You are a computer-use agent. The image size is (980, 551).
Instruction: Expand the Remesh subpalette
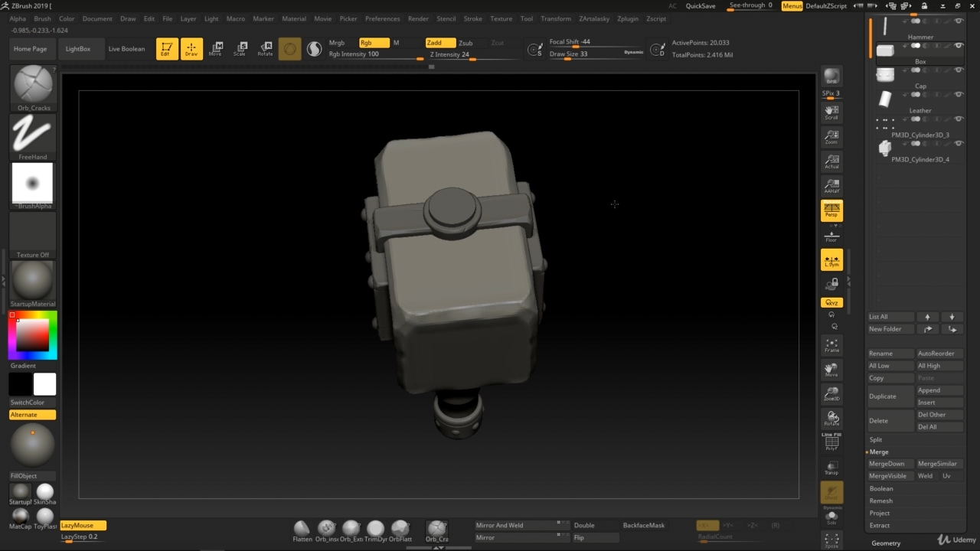(x=881, y=500)
